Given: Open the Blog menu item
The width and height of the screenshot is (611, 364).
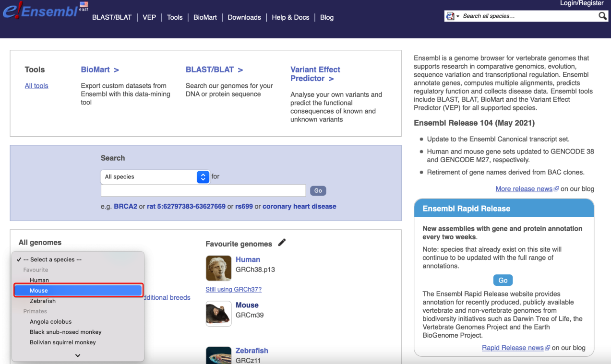Looking at the screenshot, I should pos(327,17).
